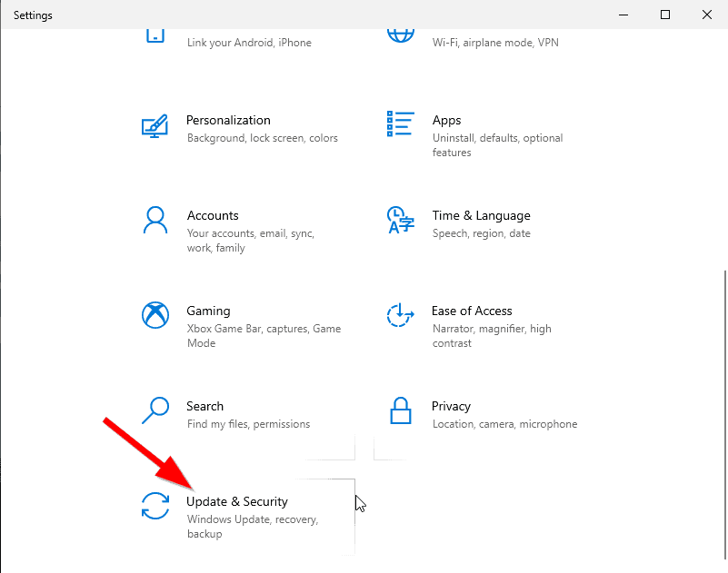Maximize the Settings window
The height and width of the screenshot is (573, 728).
click(665, 15)
